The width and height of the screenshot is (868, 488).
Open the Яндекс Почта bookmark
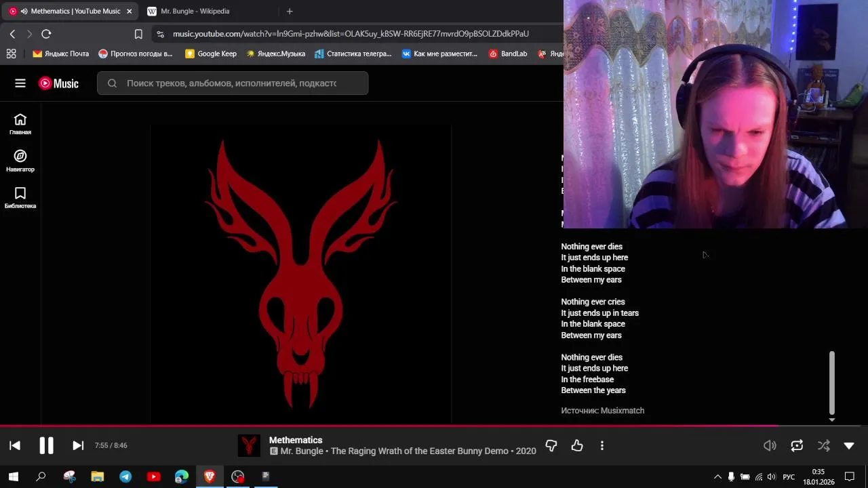[x=61, y=54]
